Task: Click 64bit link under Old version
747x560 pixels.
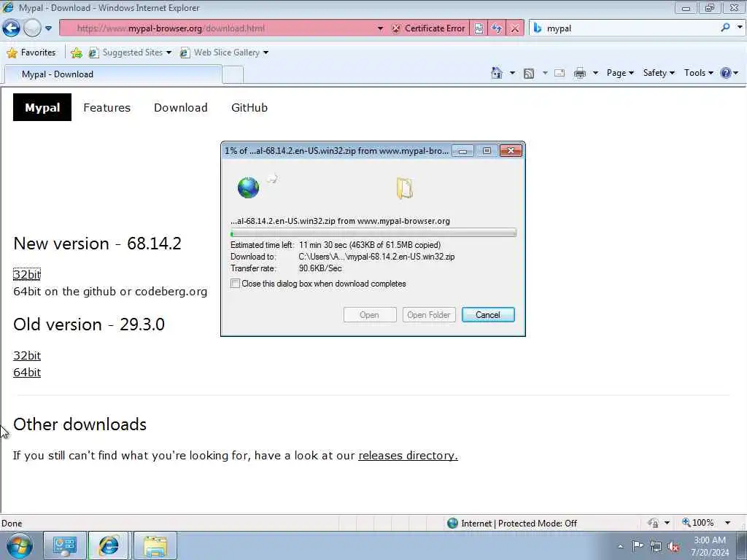Action: [x=27, y=373]
